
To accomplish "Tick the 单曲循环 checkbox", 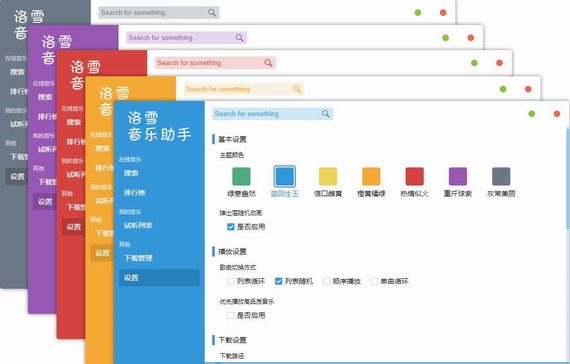I will pos(374,281).
